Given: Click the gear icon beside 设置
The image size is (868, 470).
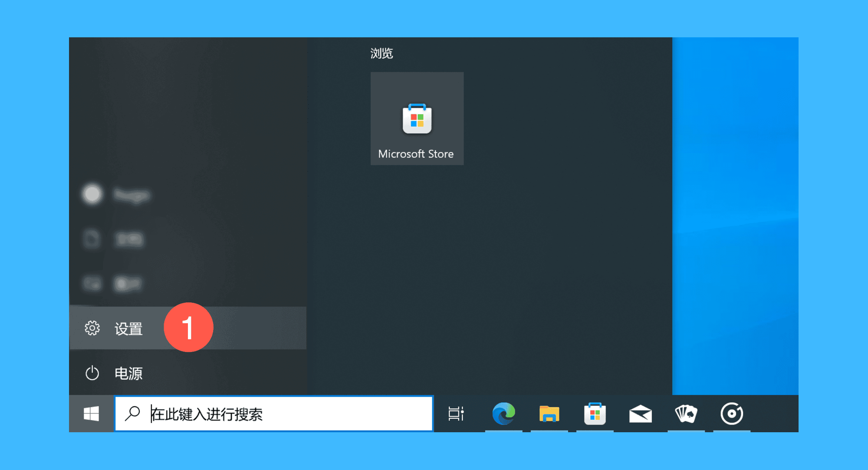Looking at the screenshot, I should click(92, 328).
